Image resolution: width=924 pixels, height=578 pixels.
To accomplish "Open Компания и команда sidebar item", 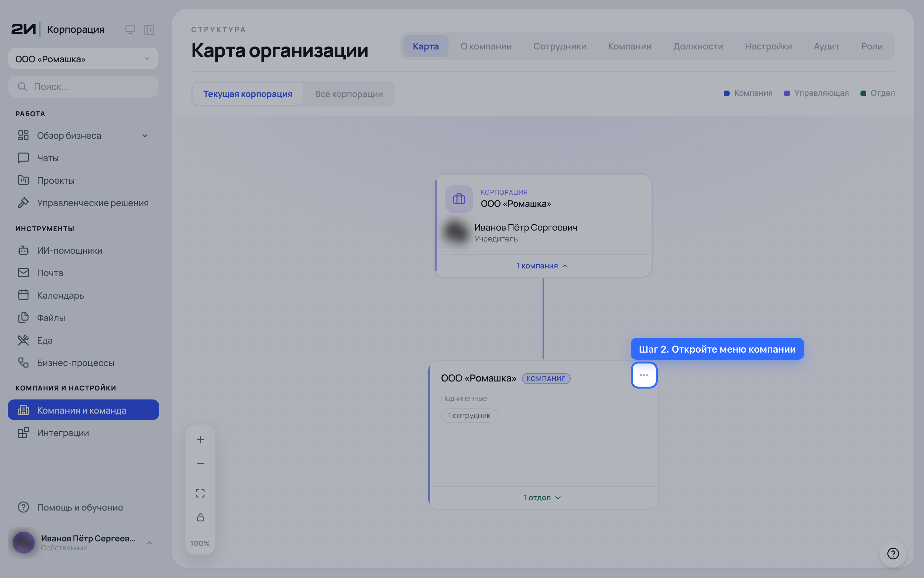I will tap(83, 410).
